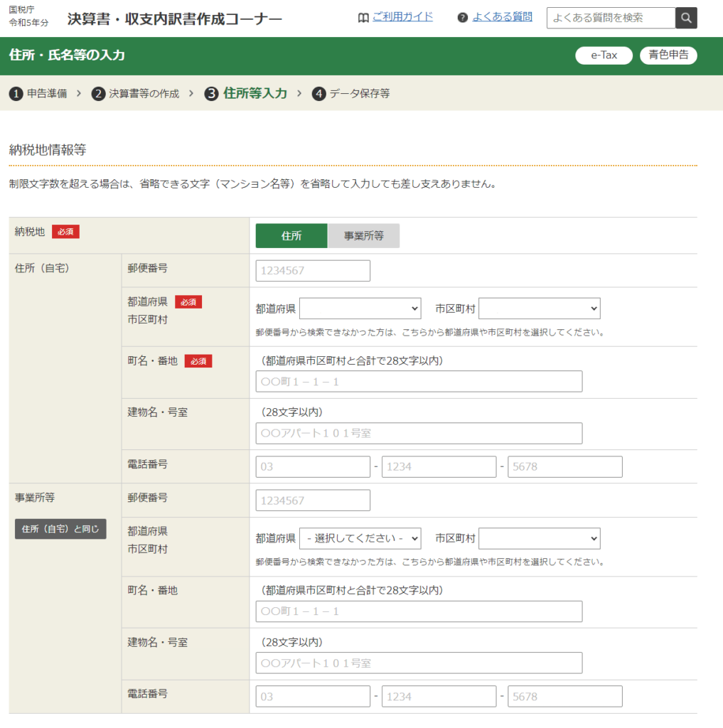This screenshot has width=723, height=728.
Task: Expand the business office 市区町村 dropdown
Action: [540, 538]
